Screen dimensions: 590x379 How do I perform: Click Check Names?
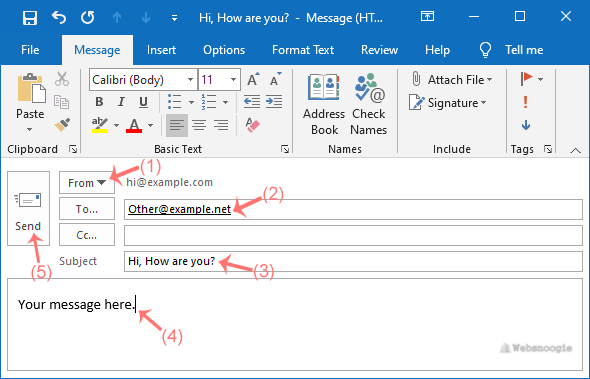(x=368, y=104)
